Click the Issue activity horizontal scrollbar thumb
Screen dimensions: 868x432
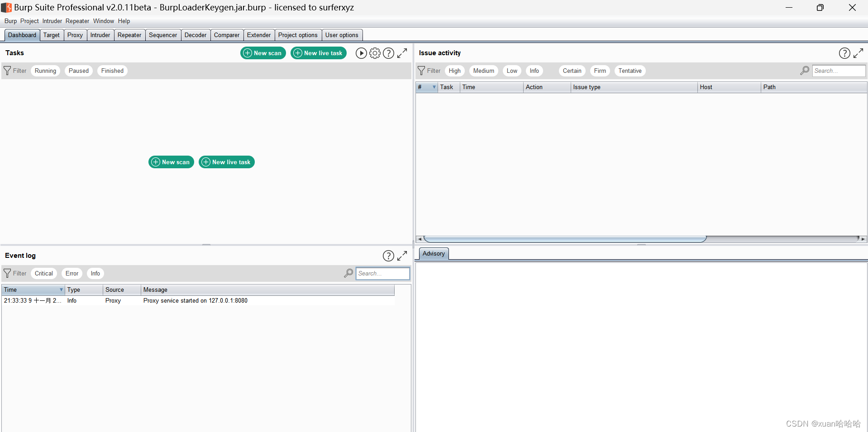(x=565, y=239)
